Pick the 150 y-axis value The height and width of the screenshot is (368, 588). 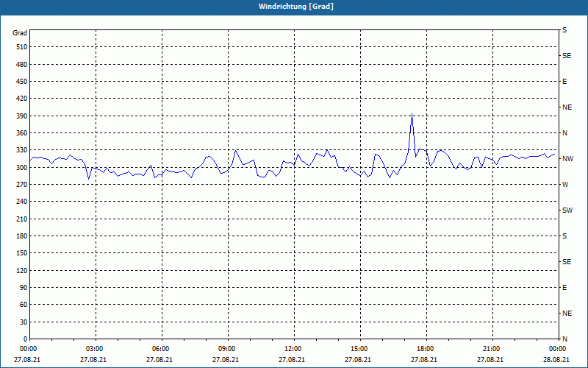point(22,253)
